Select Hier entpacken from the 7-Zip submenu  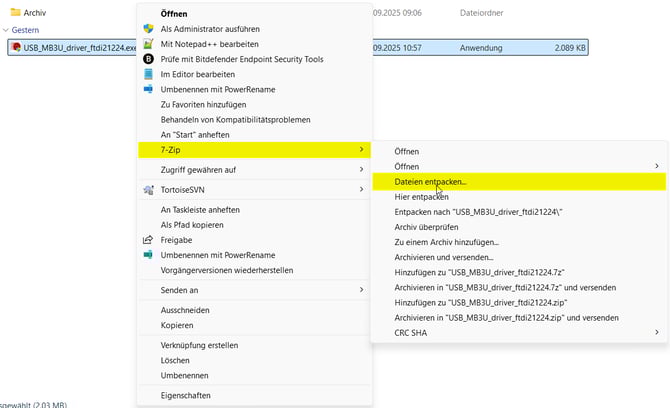click(x=421, y=197)
